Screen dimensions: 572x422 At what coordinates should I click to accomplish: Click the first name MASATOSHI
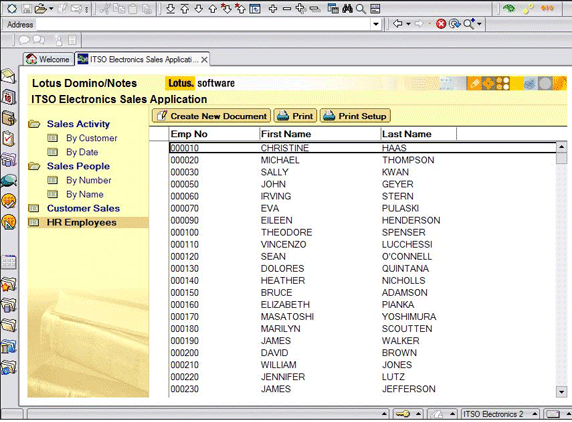pos(287,317)
